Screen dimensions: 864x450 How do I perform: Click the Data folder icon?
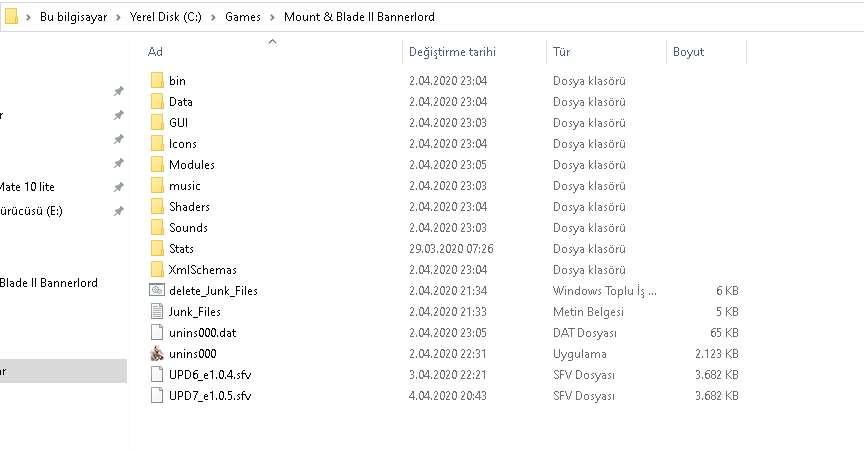157,101
